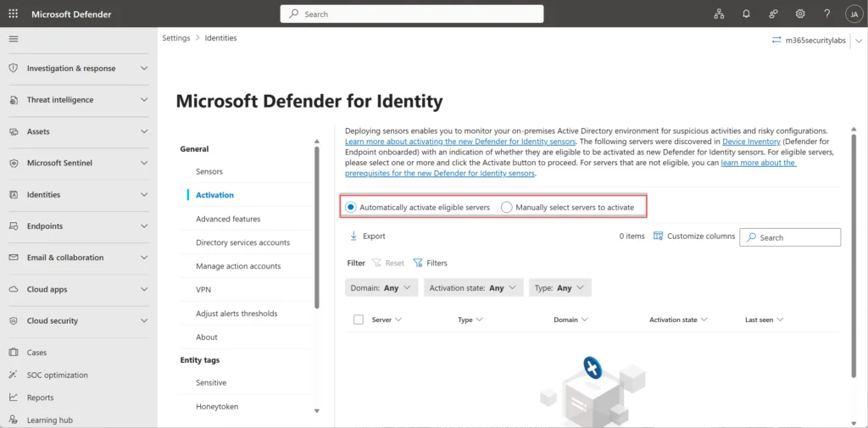Collapse the navigation hamburger menu
The width and height of the screenshot is (868, 428).
coord(14,39)
